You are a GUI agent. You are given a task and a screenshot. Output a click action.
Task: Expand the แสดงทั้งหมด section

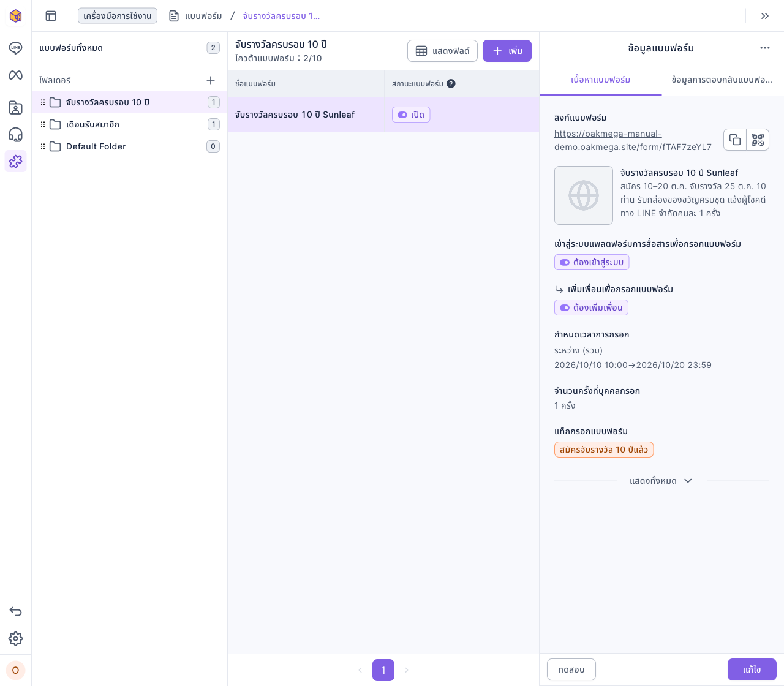click(661, 481)
